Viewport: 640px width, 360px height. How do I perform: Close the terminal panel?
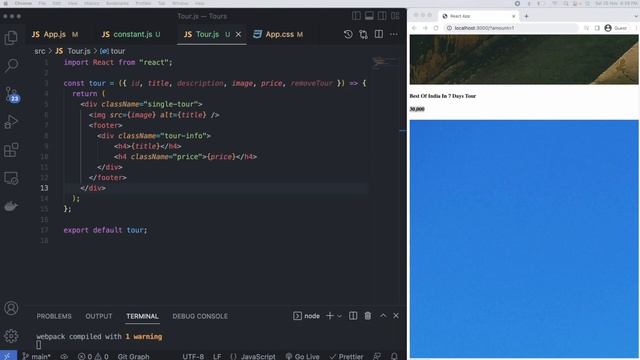click(x=396, y=316)
